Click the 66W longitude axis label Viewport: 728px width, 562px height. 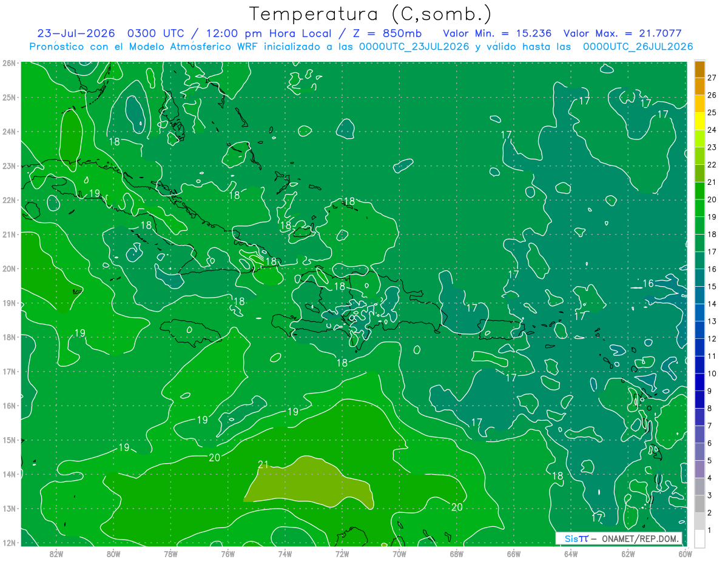point(513,553)
